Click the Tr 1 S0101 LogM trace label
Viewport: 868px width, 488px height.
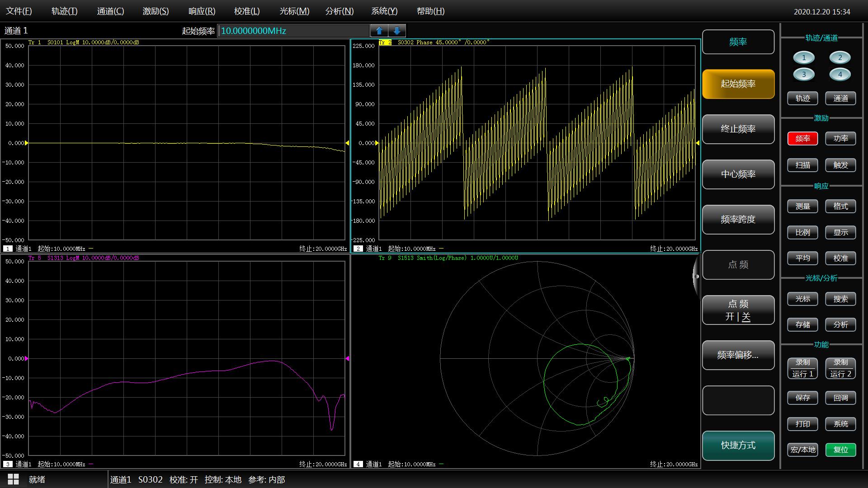pos(84,42)
